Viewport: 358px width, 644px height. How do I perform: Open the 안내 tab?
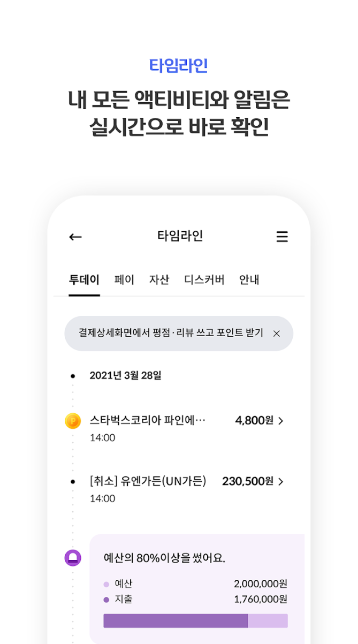[x=249, y=279]
